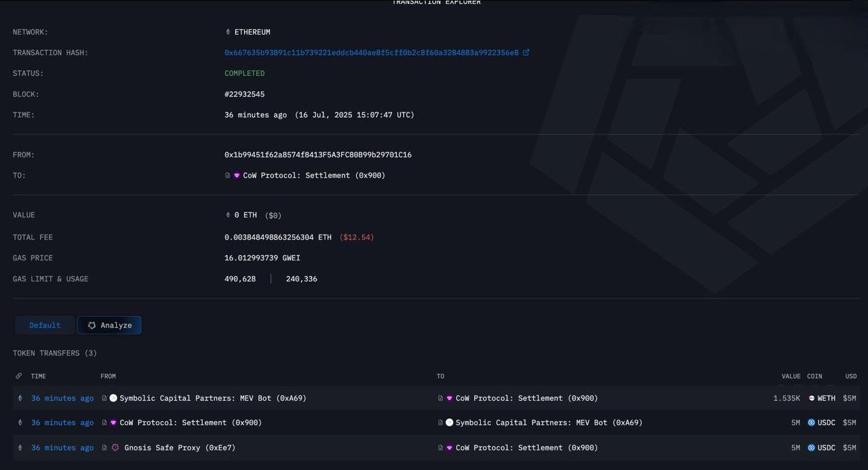Click Symbolic Capital Partners logo in WETH row From
This screenshot has width=868, height=470.
coord(113,399)
